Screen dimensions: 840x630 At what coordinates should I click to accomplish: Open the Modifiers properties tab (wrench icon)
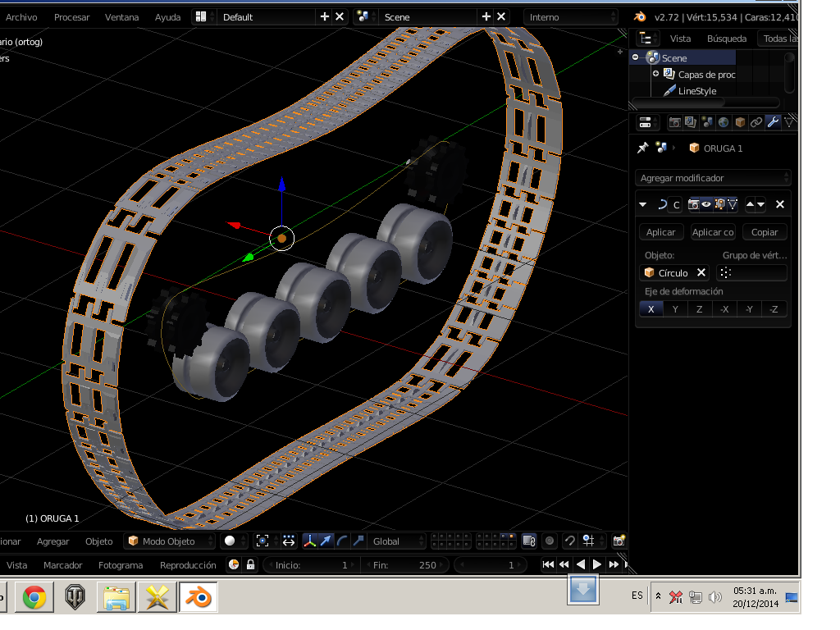[x=773, y=122]
